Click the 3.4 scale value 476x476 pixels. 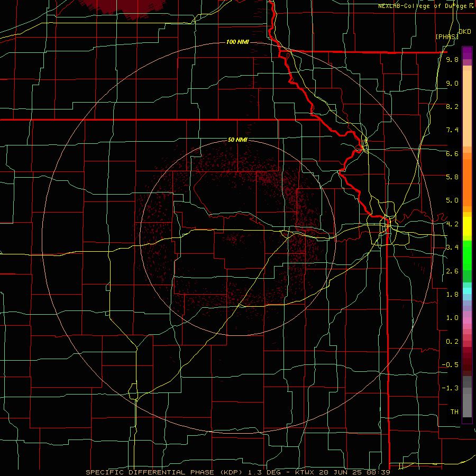coord(452,248)
